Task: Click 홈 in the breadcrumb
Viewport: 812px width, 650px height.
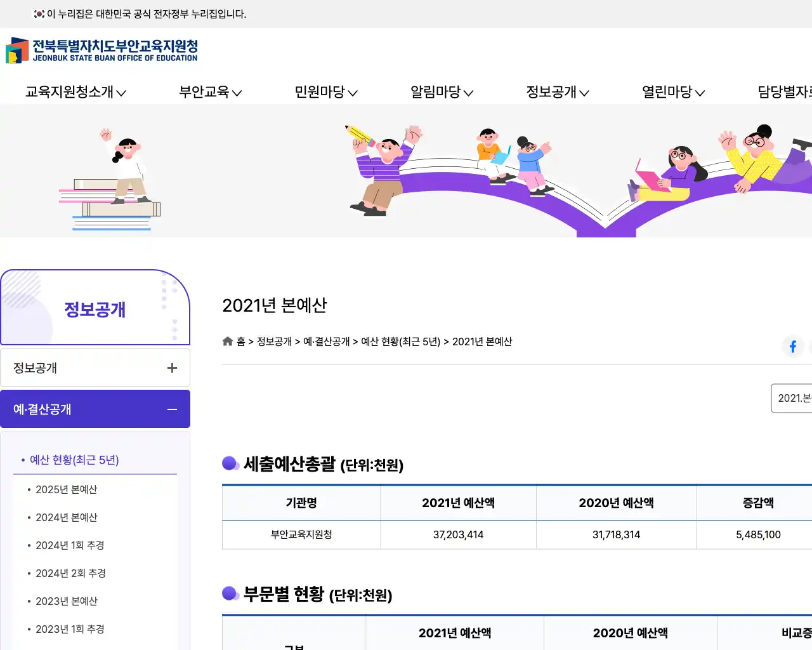Action: (x=241, y=342)
